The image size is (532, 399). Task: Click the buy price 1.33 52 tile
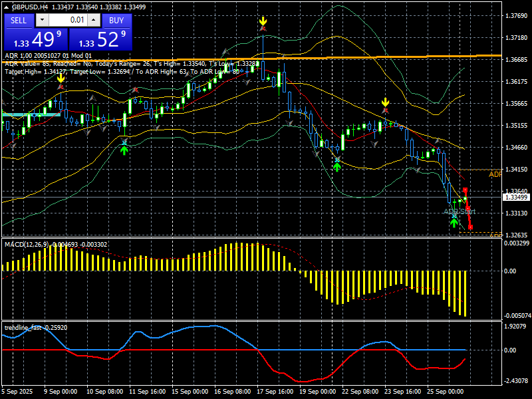(x=100, y=39)
